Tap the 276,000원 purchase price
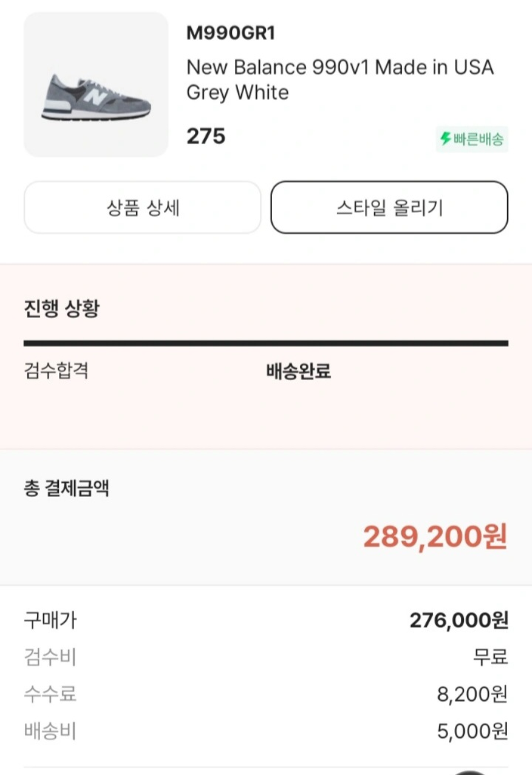 (x=459, y=620)
